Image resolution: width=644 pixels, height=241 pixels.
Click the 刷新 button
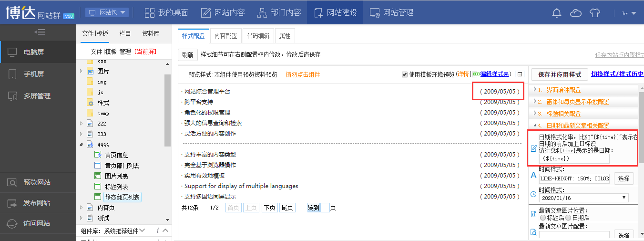coord(187,55)
